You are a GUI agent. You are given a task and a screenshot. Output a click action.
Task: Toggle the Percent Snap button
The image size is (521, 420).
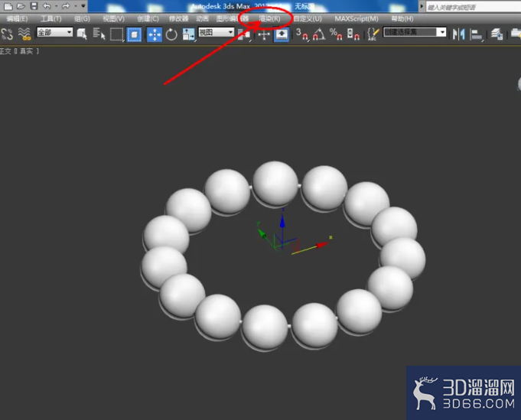tap(336, 34)
